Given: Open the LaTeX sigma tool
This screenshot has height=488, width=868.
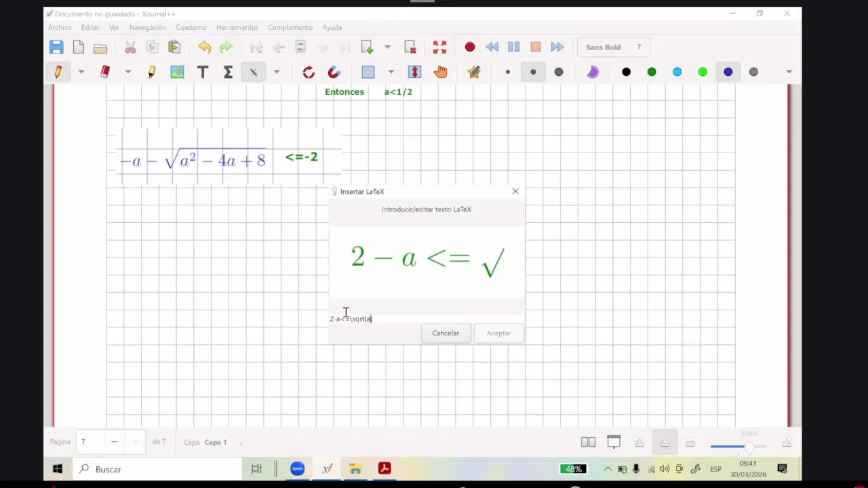Looking at the screenshot, I should click(x=228, y=72).
